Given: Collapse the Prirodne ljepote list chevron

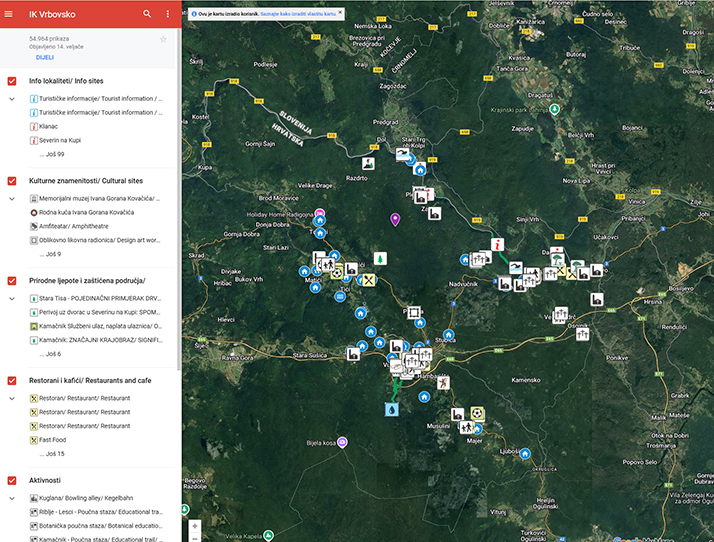Looking at the screenshot, I should 12,299.
